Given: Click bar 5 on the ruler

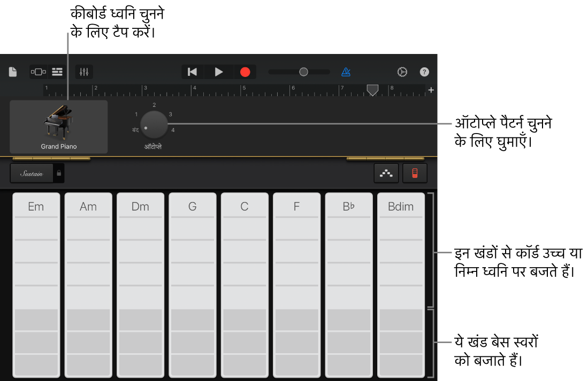Looking at the screenshot, I should [x=244, y=88].
